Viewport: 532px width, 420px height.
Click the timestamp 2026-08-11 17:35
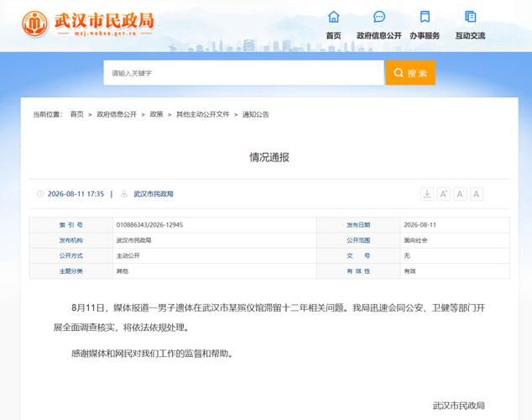pyautogui.click(x=76, y=194)
